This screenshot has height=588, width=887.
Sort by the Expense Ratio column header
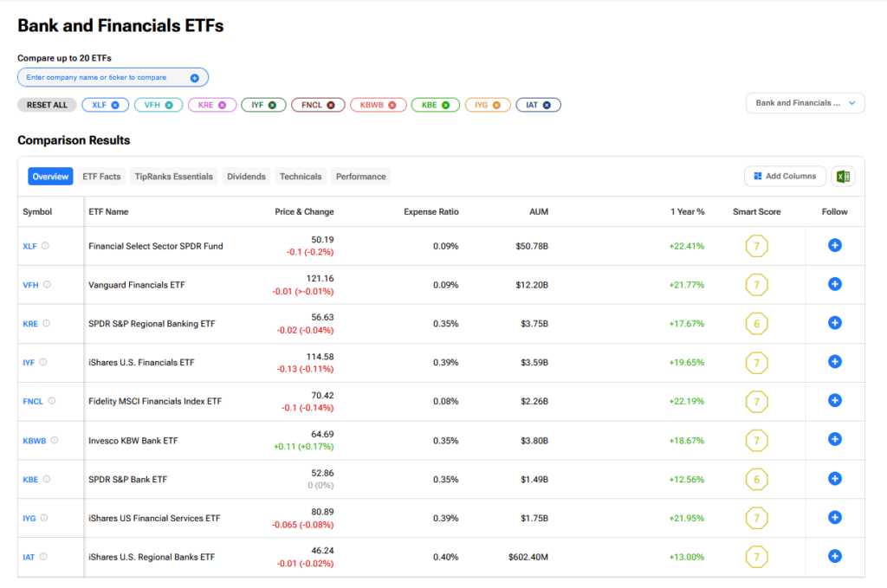tap(431, 212)
